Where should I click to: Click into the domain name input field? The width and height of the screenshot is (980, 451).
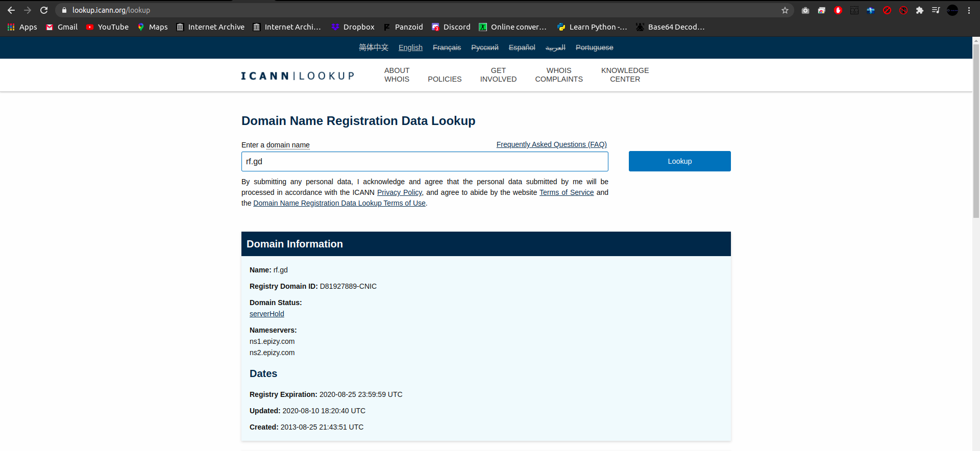point(424,162)
